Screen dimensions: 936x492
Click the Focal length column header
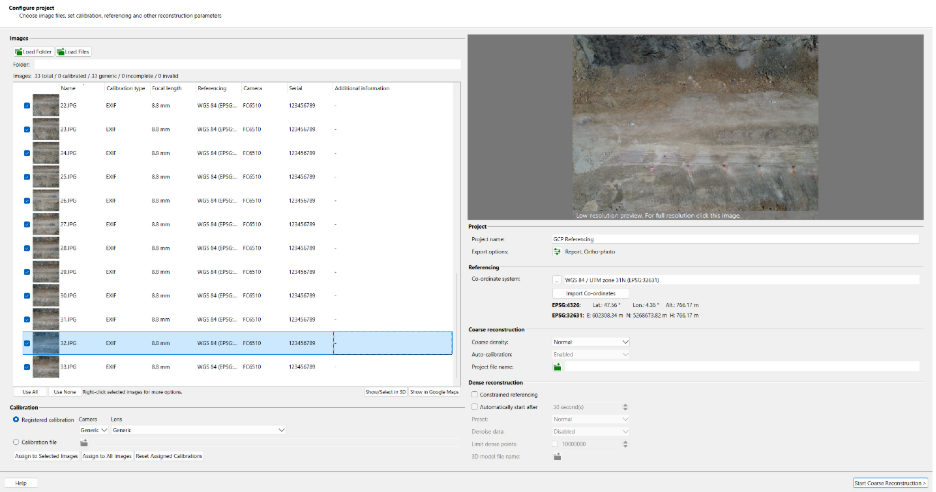(x=166, y=88)
